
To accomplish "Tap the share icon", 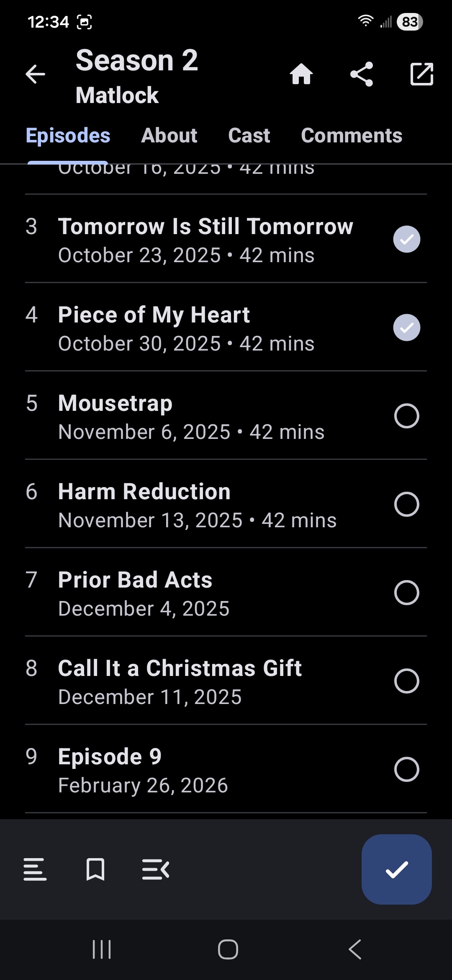I will tap(362, 75).
